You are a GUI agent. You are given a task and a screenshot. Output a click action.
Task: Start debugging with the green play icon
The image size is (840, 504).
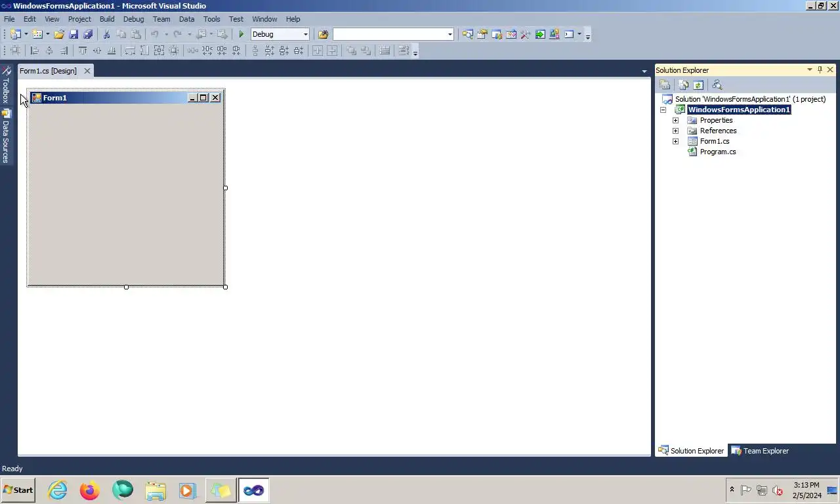pos(241,34)
